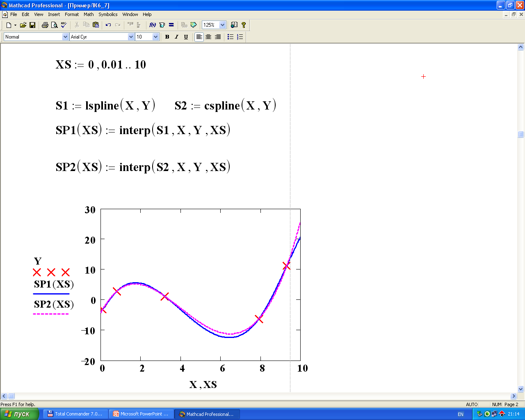Align regions down with toolbar icon

click(x=139, y=25)
